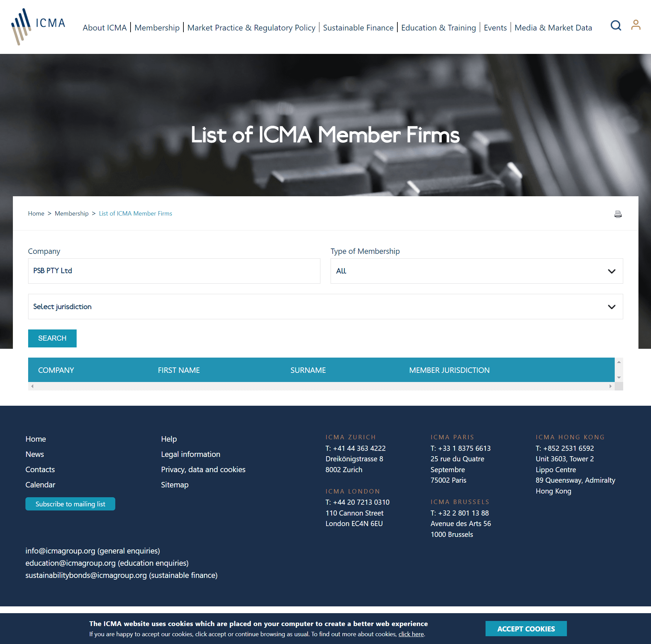Click sustainabilitybonds@icmagroup.org email link
This screenshot has width=651, height=644.
[x=86, y=575]
